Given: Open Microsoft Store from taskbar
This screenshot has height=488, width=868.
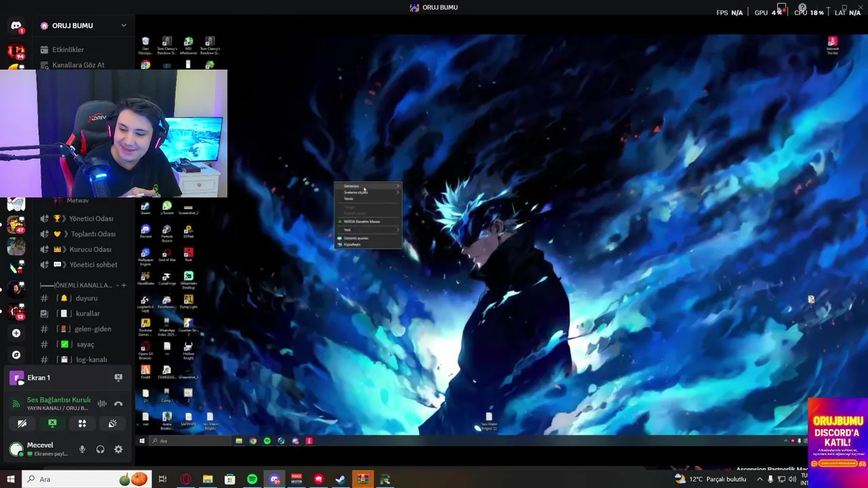Looking at the screenshot, I should click(230, 479).
